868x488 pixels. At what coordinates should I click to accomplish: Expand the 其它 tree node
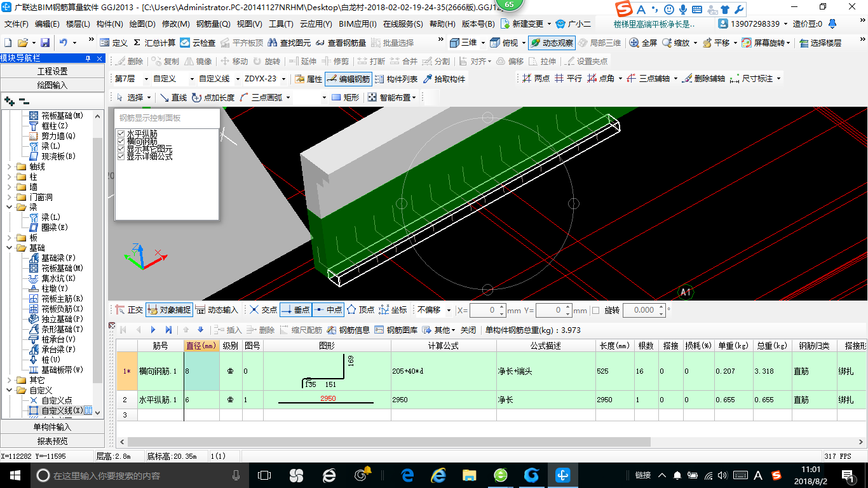click(x=10, y=380)
